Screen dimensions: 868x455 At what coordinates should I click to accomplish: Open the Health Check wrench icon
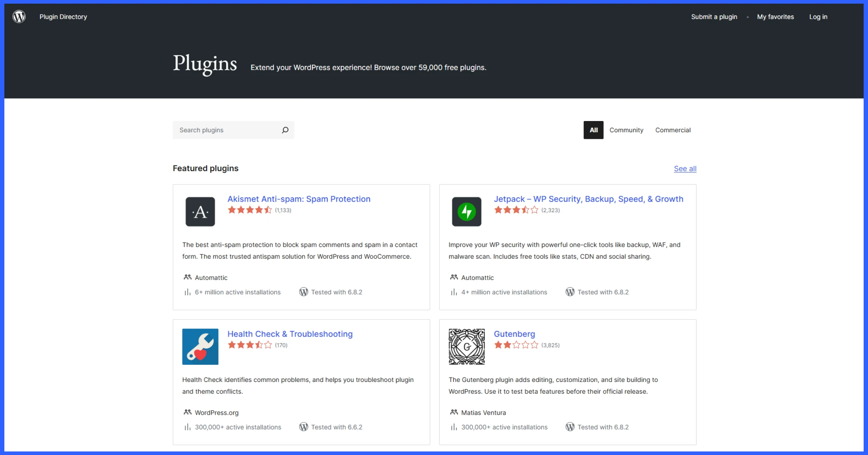click(200, 347)
